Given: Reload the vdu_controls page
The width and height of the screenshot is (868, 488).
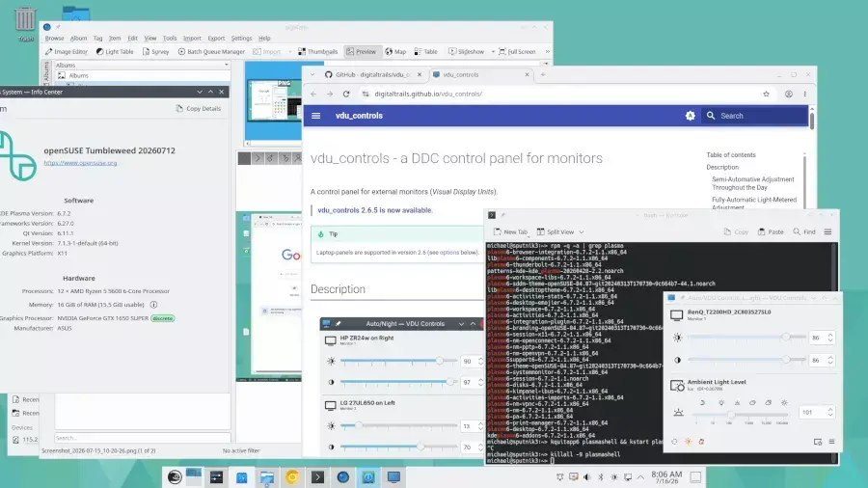Looking at the screenshot, I should pyautogui.click(x=346, y=95).
